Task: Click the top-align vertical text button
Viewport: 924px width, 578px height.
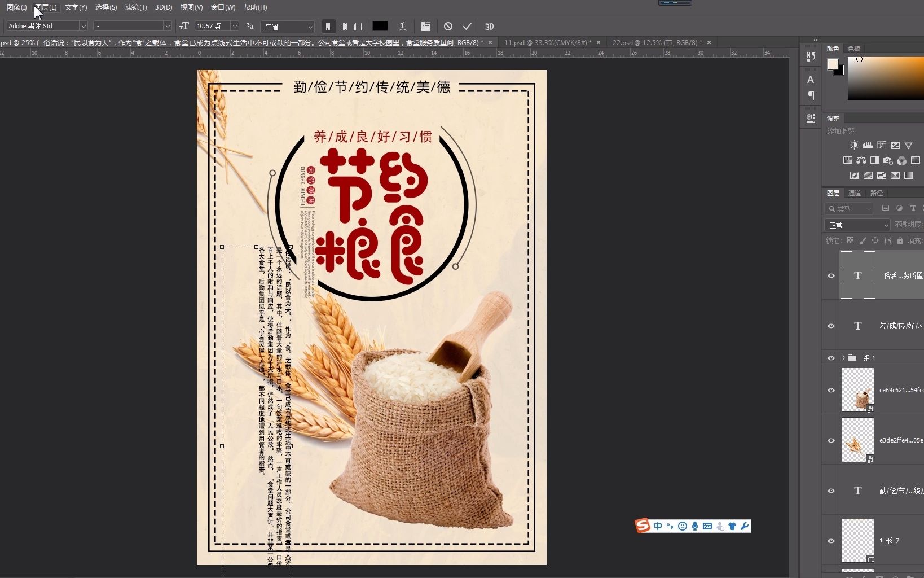Action: coord(328,27)
